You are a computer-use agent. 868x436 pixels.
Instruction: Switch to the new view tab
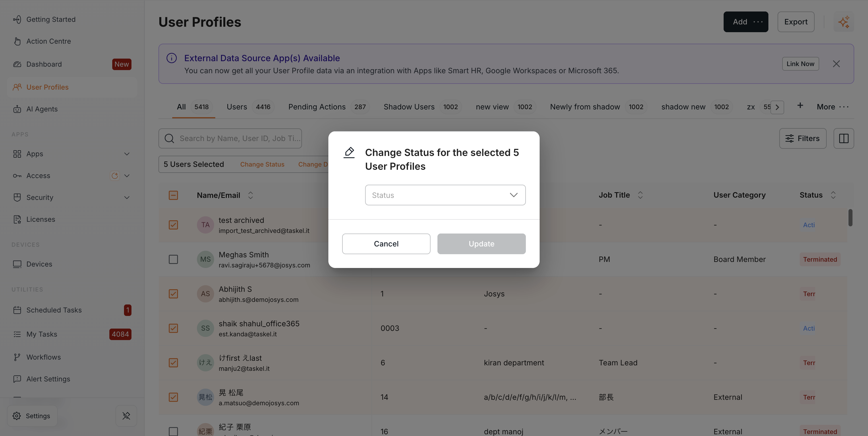click(506, 107)
